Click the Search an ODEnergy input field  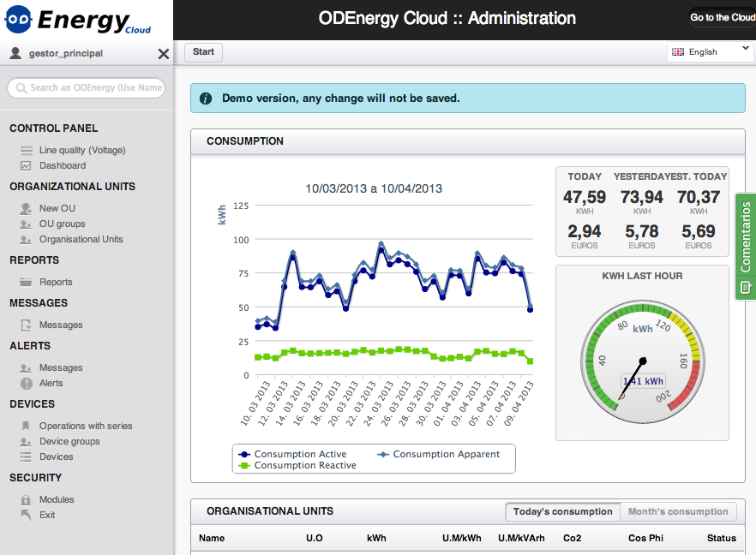click(87, 88)
